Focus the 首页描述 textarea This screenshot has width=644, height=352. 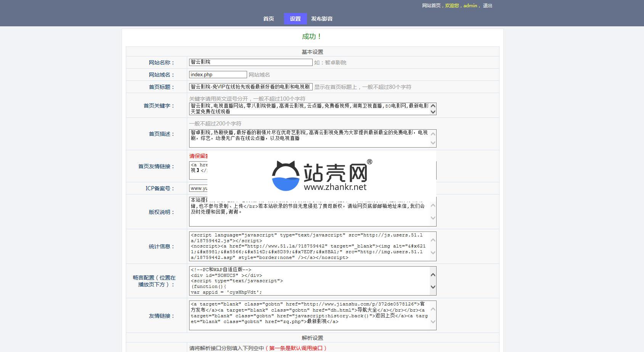coord(309,138)
